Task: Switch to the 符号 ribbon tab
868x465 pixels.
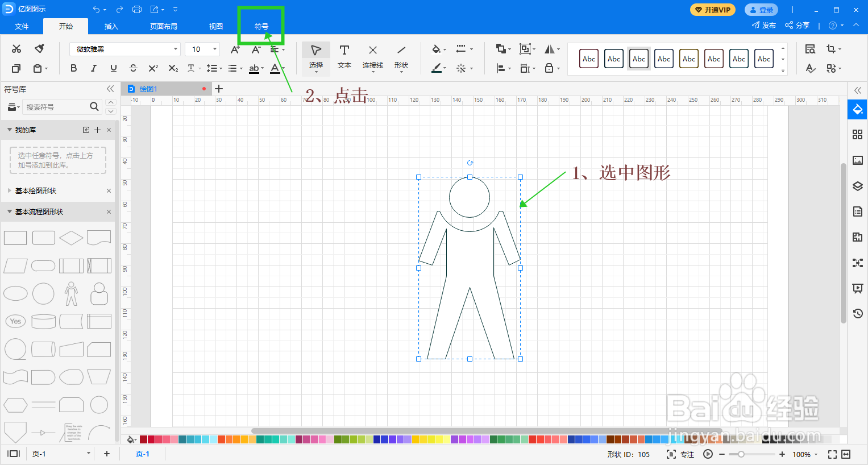Action: [x=261, y=26]
